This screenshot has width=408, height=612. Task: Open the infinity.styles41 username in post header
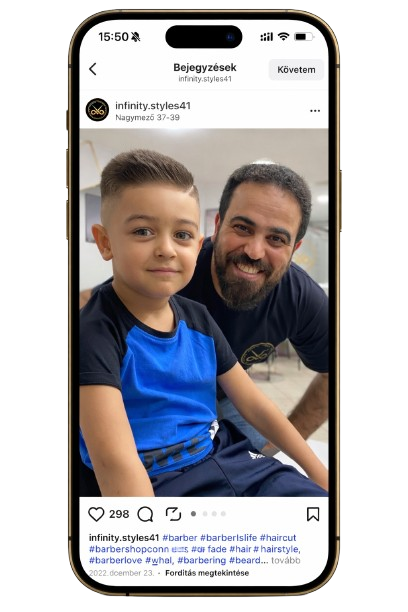tap(153, 105)
